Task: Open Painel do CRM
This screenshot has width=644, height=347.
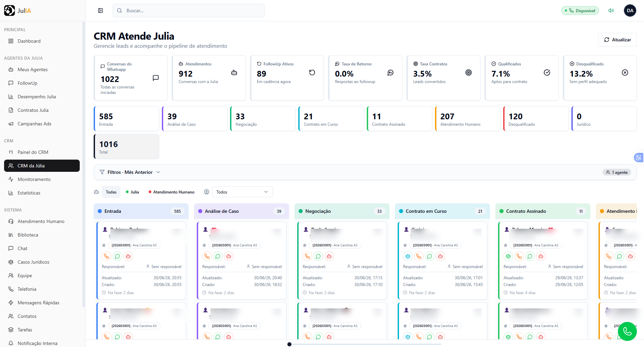Action: 42,152
